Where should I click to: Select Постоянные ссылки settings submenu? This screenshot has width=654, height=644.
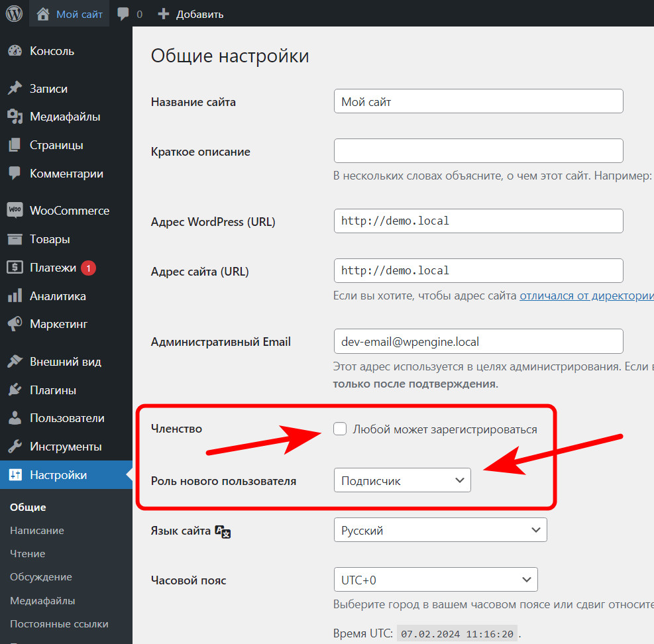pos(59,624)
